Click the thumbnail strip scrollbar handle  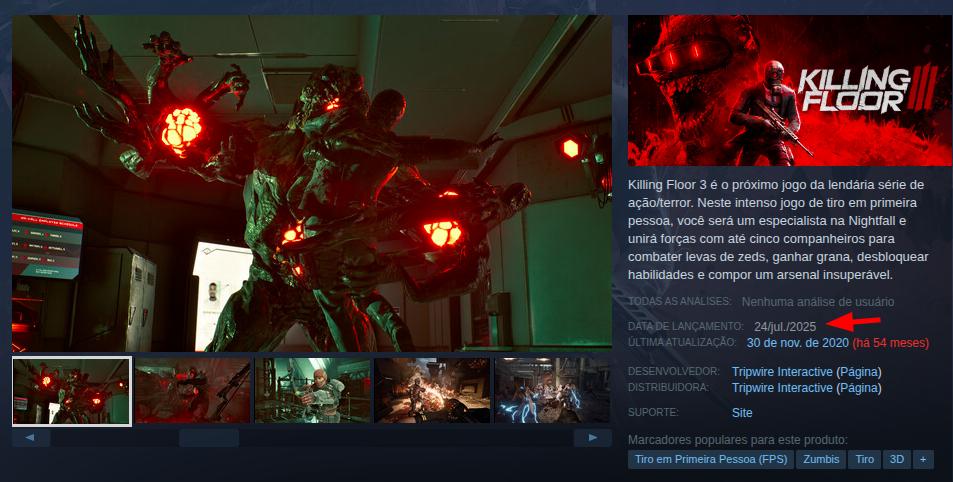pyautogui.click(x=208, y=438)
